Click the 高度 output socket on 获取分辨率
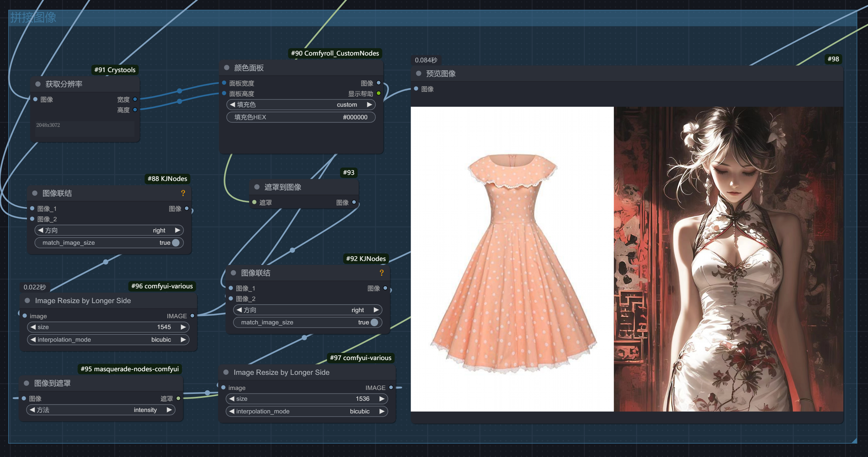This screenshot has height=457, width=868. point(135,110)
